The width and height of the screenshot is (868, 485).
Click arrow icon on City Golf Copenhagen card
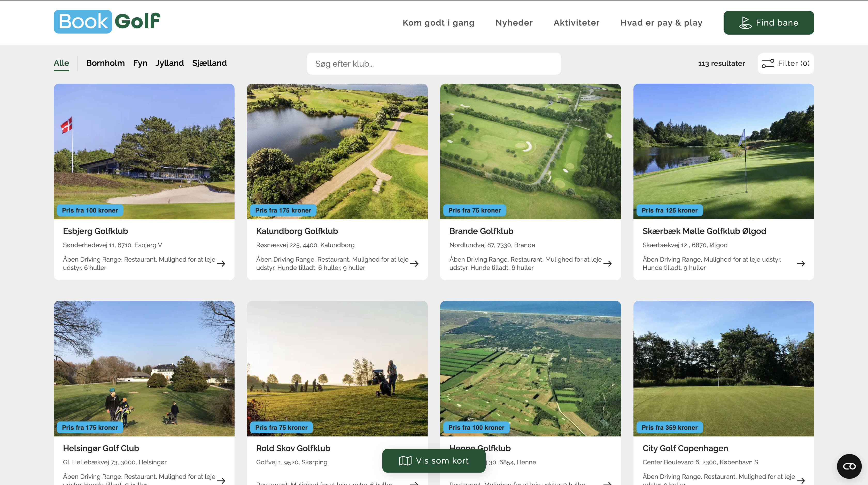pos(801,480)
